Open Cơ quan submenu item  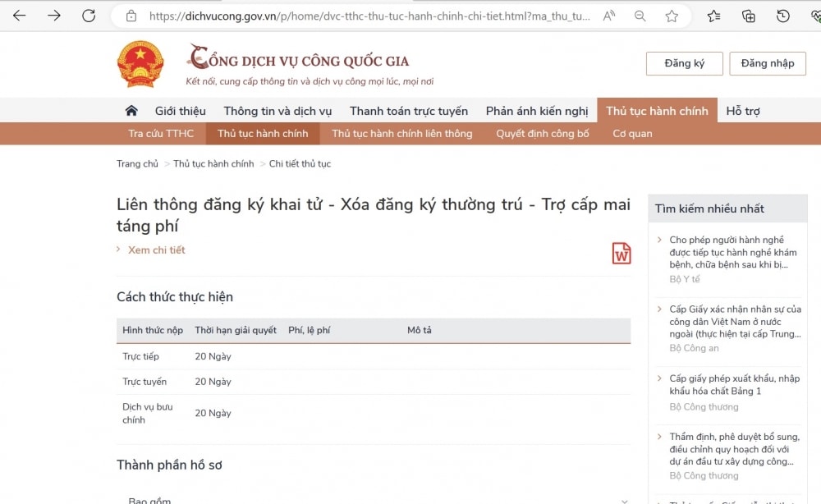click(x=632, y=134)
